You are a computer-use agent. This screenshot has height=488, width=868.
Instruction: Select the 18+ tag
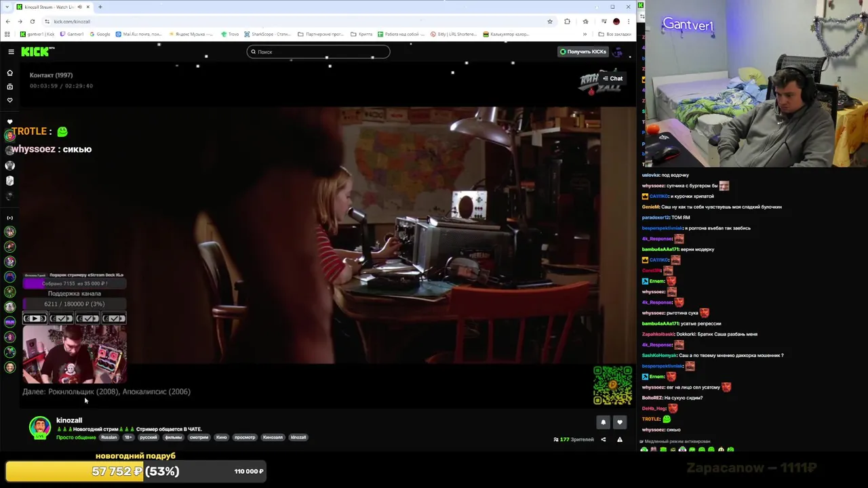[127, 437]
